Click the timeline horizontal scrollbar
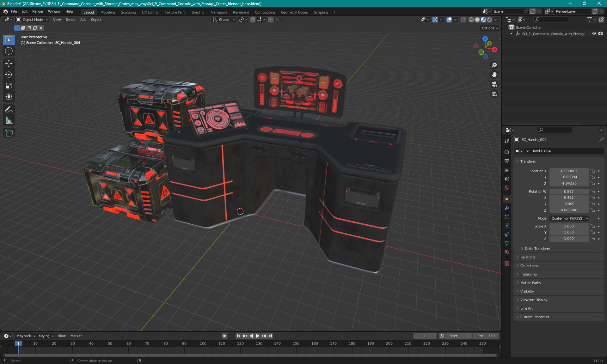This screenshot has width=607, height=364. 251,355
